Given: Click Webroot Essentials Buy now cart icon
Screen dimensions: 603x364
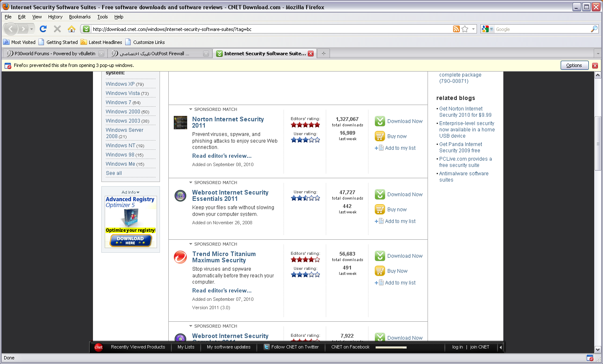Looking at the screenshot, I should point(380,209).
